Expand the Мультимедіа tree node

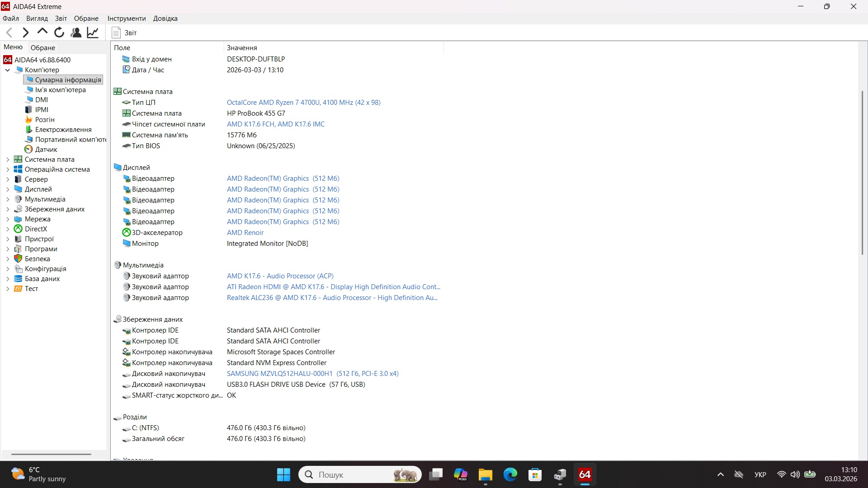pyautogui.click(x=7, y=199)
